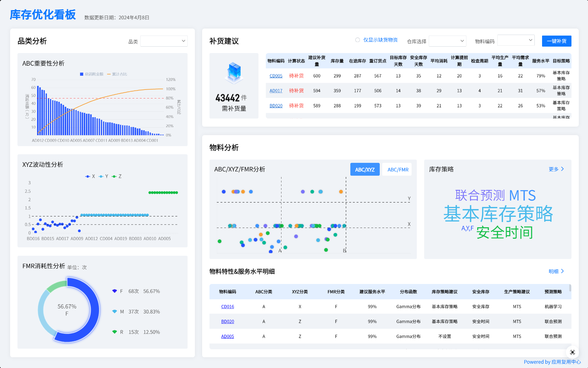The image size is (588, 368).
Task: Open the 品类 dropdown
Action: 164,41
